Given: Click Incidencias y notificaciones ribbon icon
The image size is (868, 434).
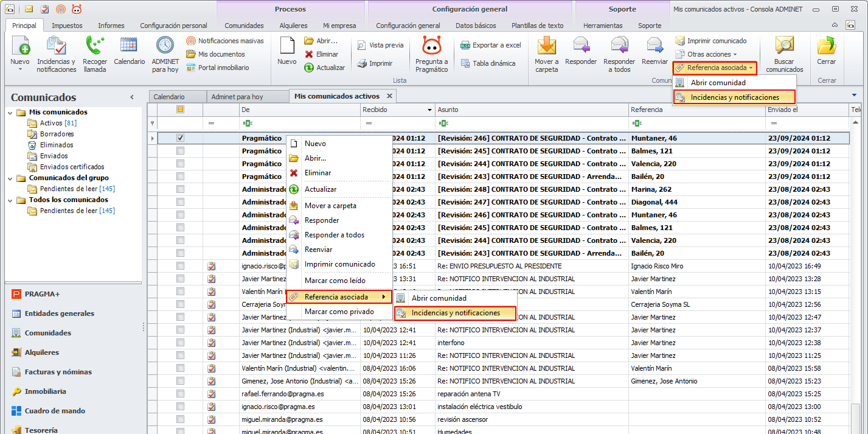Looking at the screenshot, I should [x=56, y=46].
